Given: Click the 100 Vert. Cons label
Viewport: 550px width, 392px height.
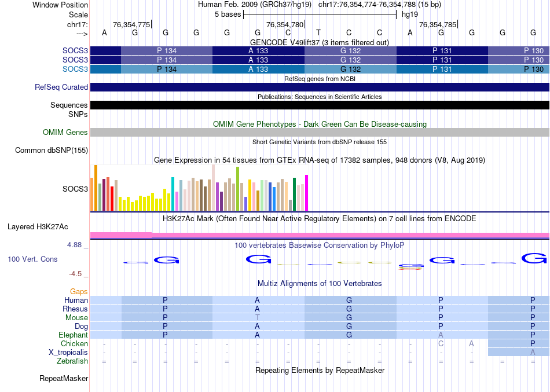Looking at the screenshot, I should click(32, 259).
